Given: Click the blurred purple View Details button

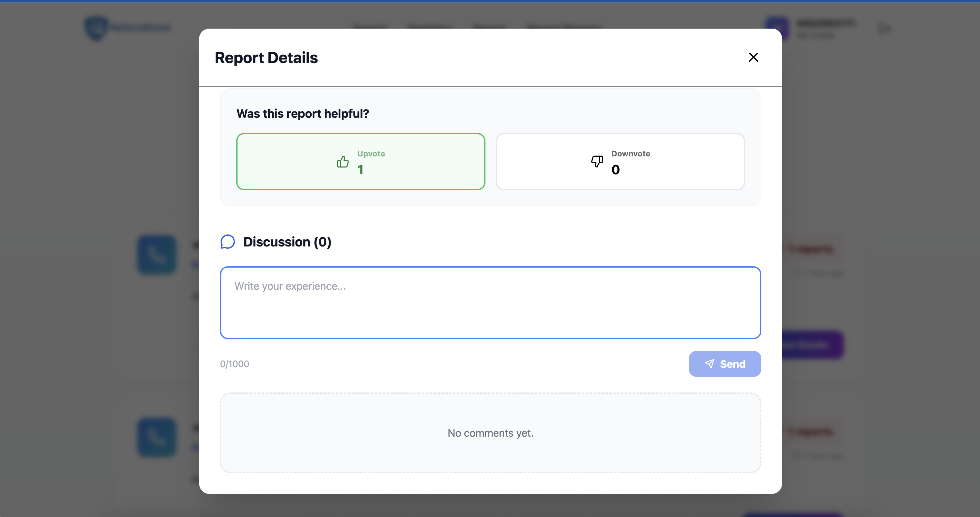Looking at the screenshot, I should pyautogui.click(x=812, y=345).
